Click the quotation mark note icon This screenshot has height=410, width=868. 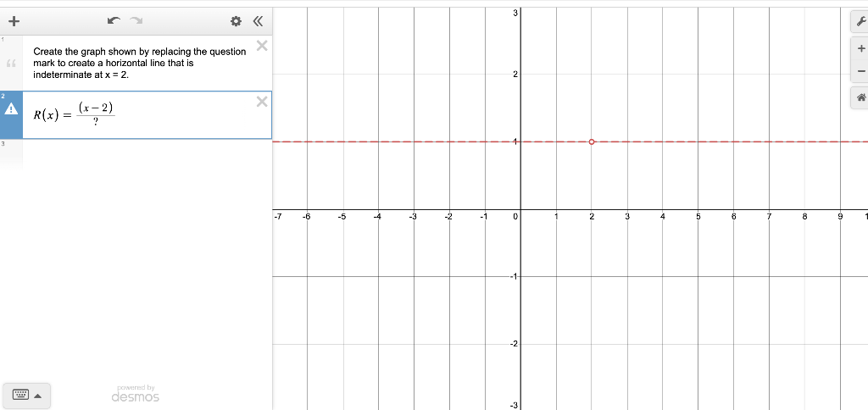(11, 63)
